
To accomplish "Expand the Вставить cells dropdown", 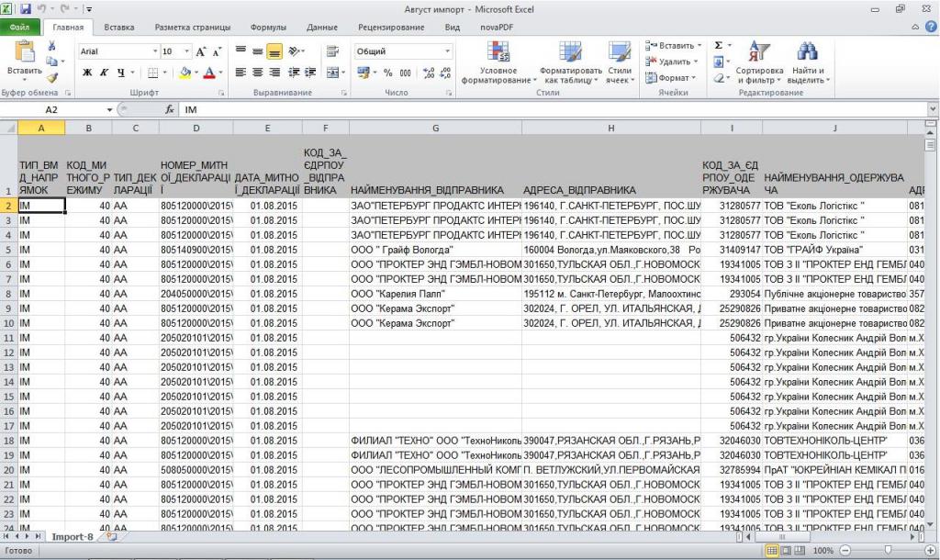I will tap(699, 46).
